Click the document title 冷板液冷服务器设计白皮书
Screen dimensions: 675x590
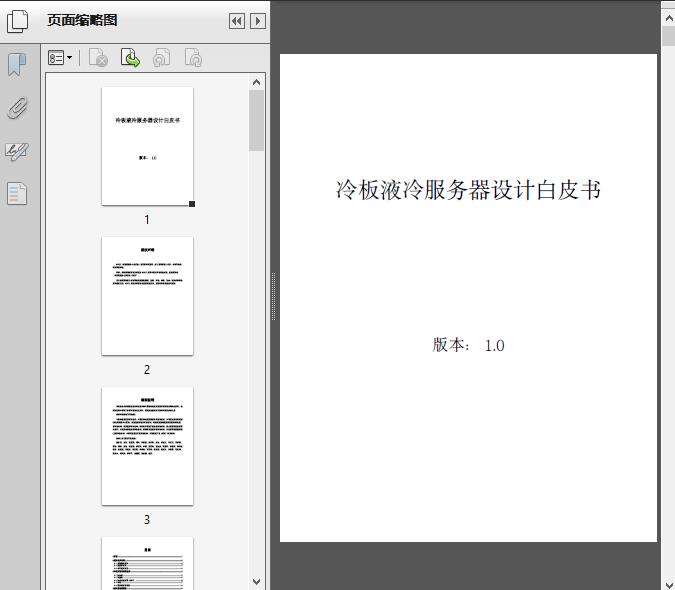point(468,190)
